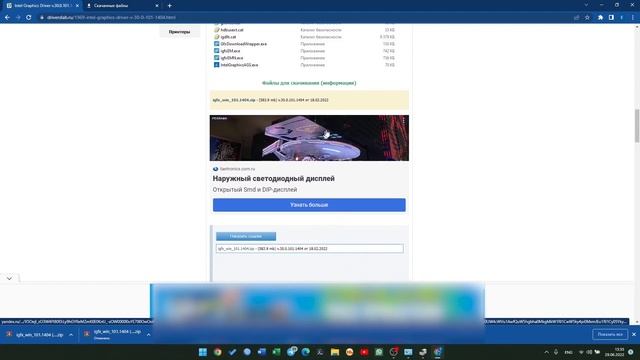This screenshot has height=360, width=640.
Task: Open WhatsApp from the taskbar
Action: (379, 352)
